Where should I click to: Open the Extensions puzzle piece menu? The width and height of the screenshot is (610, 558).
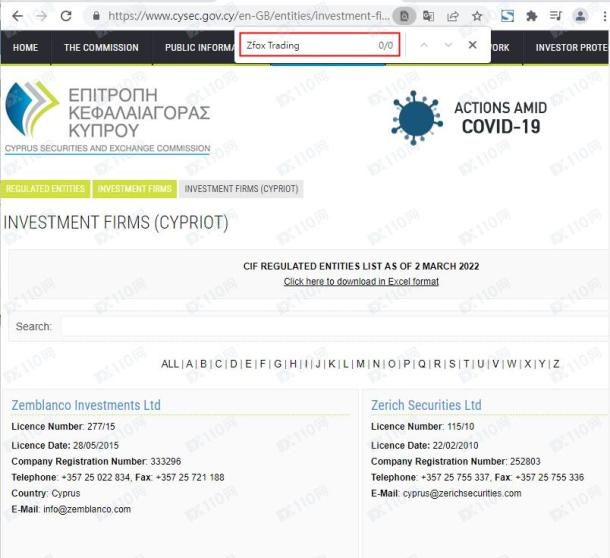pyautogui.click(x=531, y=16)
